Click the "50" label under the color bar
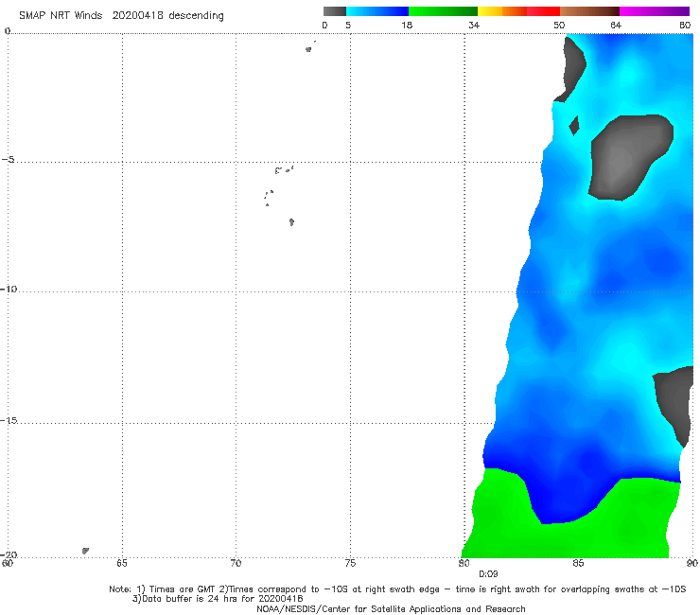 tap(559, 25)
